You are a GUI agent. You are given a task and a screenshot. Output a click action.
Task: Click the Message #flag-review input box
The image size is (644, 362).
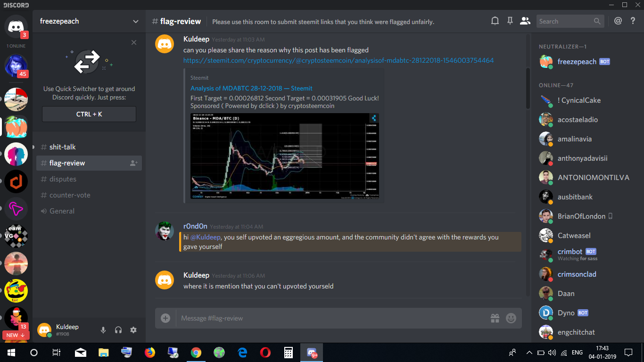330,318
